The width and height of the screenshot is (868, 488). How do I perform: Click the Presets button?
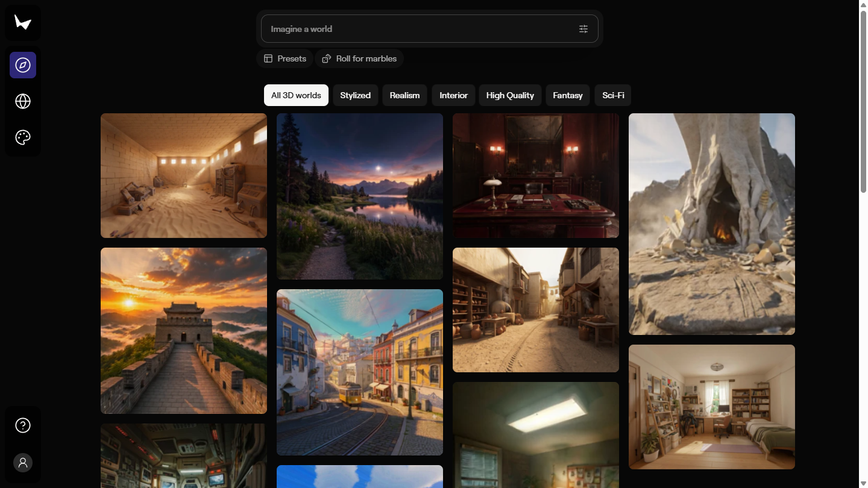pyautogui.click(x=285, y=58)
